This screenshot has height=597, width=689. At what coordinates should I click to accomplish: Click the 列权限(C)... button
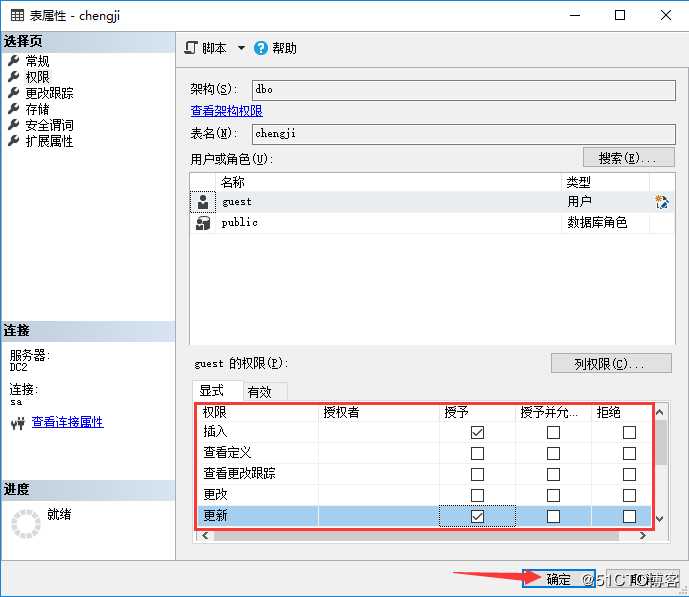(611, 364)
